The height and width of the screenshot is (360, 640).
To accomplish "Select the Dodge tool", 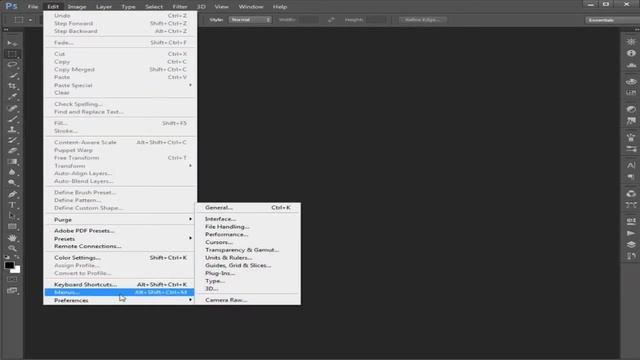I will tap(12, 183).
